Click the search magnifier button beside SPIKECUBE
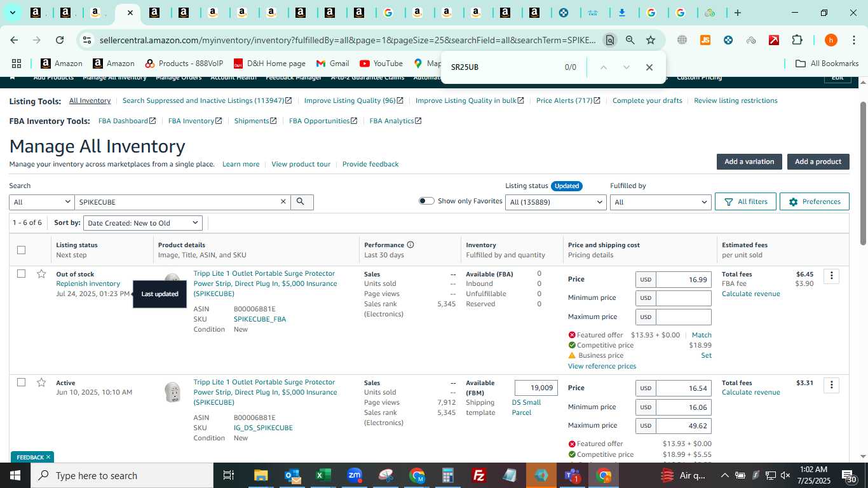The image size is (868, 488). [x=302, y=202]
